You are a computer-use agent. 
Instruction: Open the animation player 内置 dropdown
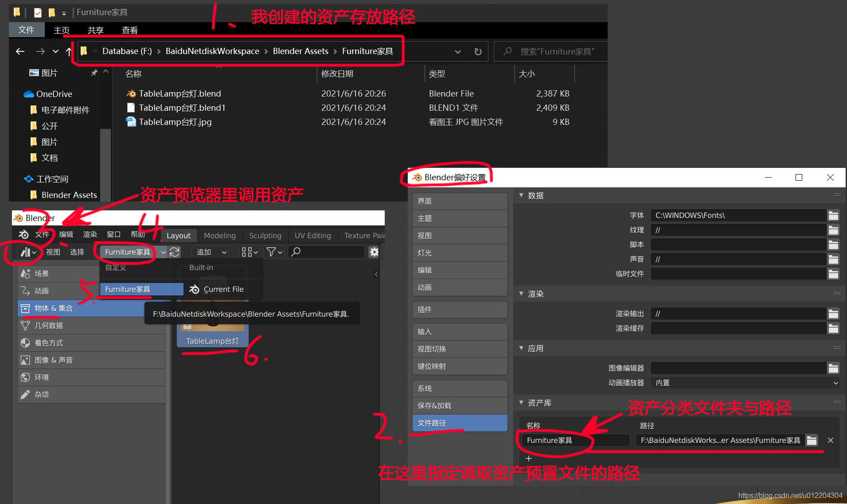click(x=745, y=383)
